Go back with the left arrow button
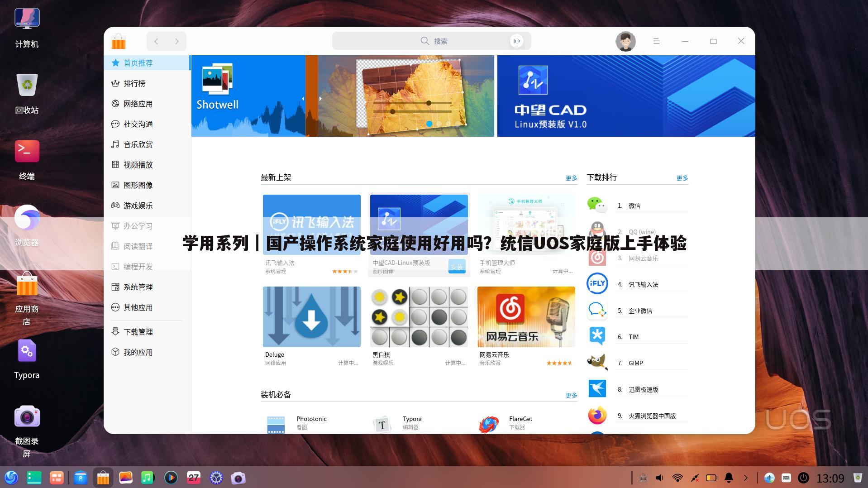Screen dimensions: 868x488 coord(156,41)
